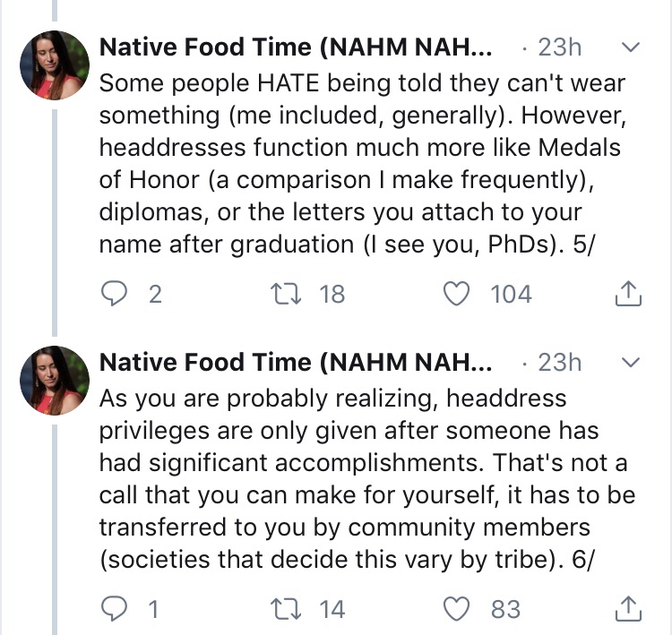672x635 pixels.
Task: Open second tweet's 23h timestamp
Action: pyautogui.click(x=560, y=363)
